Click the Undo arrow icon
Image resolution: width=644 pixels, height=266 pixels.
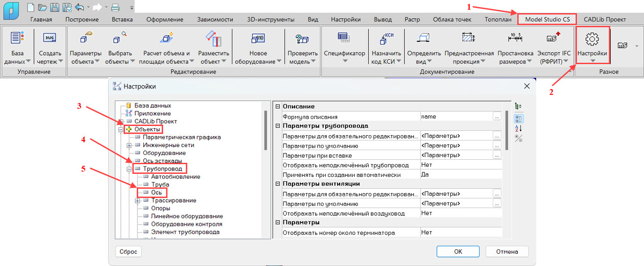click(x=79, y=6)
